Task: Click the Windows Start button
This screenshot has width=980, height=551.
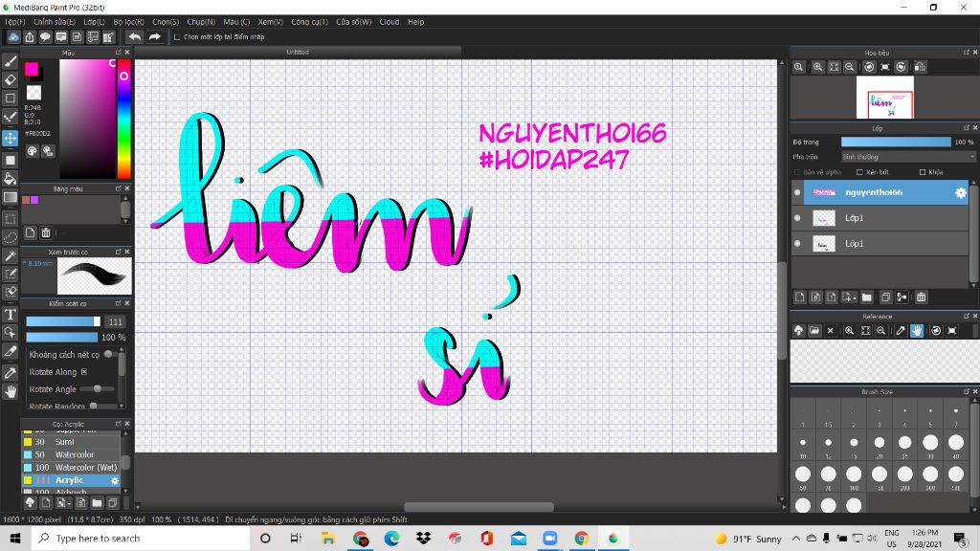Action: (x=15, y=538)
